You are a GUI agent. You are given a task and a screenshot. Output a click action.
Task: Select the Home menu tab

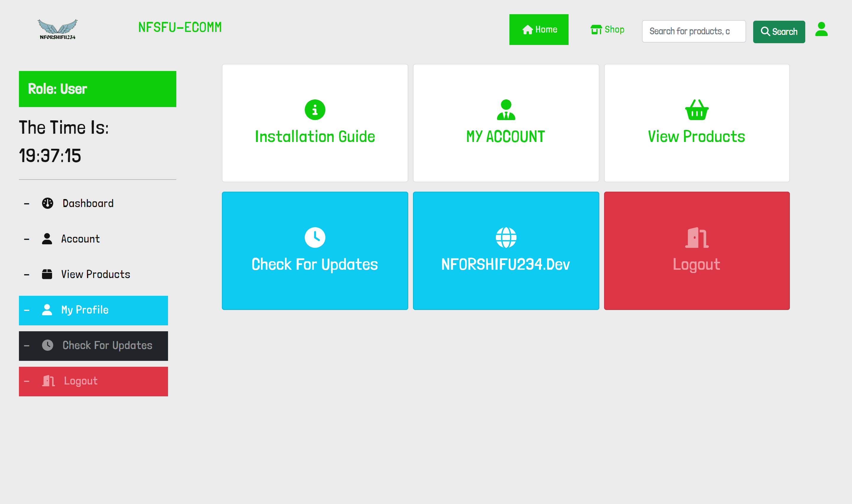(539, 29)
